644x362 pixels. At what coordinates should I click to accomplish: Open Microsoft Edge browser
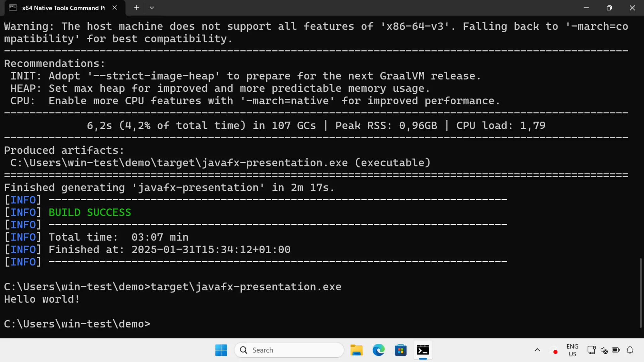378,350
